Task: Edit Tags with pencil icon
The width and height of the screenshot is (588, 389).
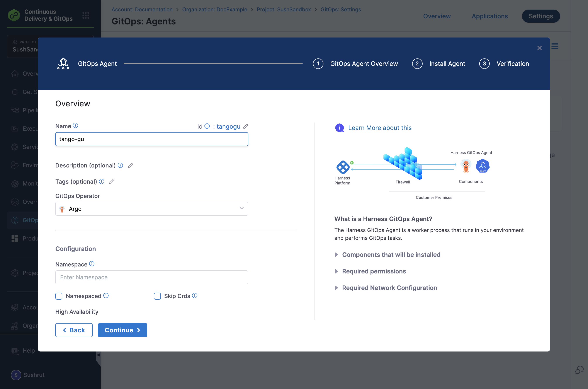Action: tap(112, 181)
